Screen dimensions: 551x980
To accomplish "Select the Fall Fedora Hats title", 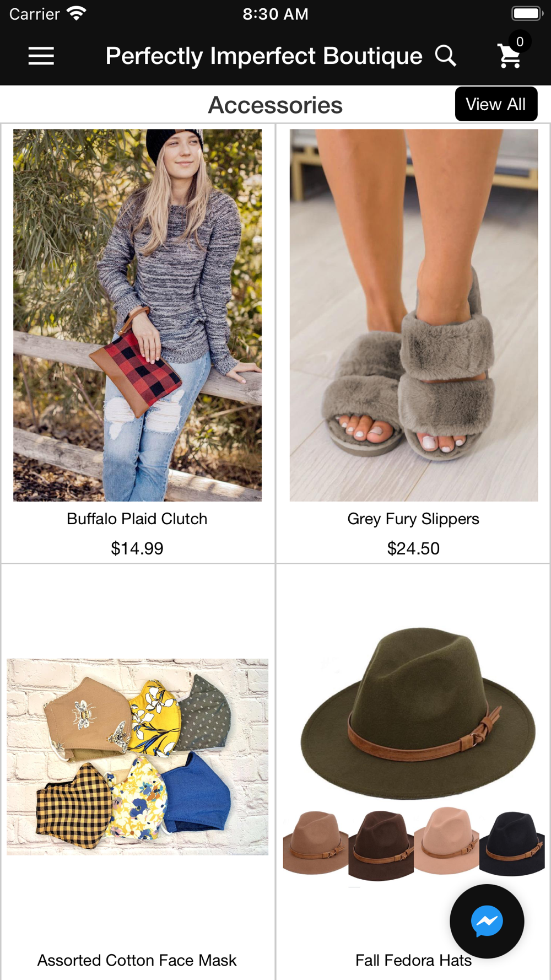I will 414,960.
